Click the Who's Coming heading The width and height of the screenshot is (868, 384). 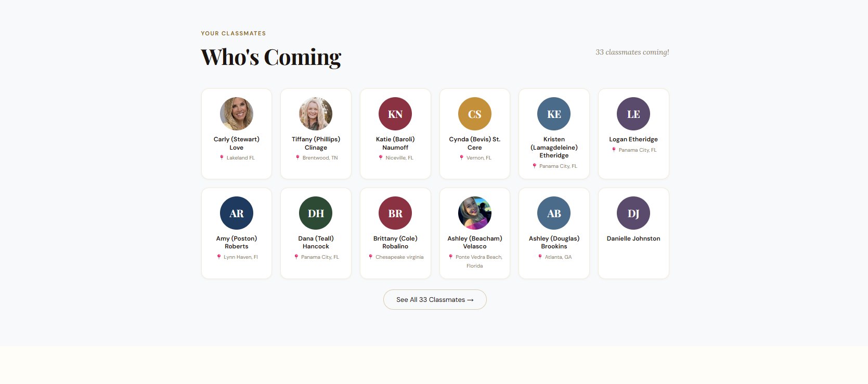point(271,57)
